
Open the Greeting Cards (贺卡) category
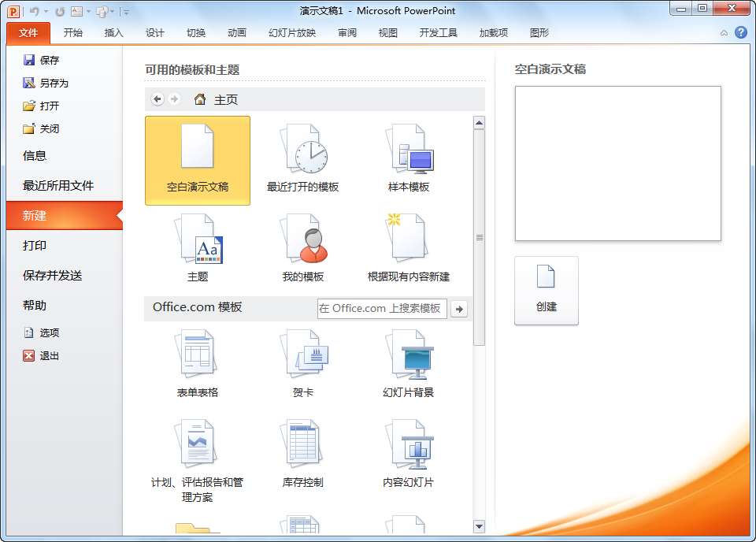coord(302,364)
